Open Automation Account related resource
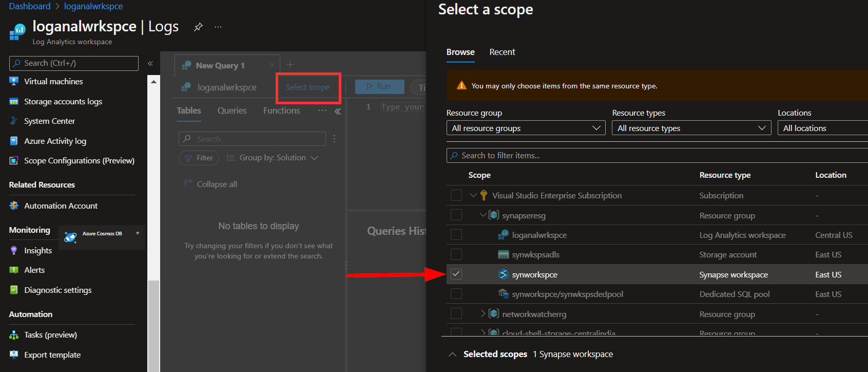Screen dimensions: 868x372 tap(61, 206)
